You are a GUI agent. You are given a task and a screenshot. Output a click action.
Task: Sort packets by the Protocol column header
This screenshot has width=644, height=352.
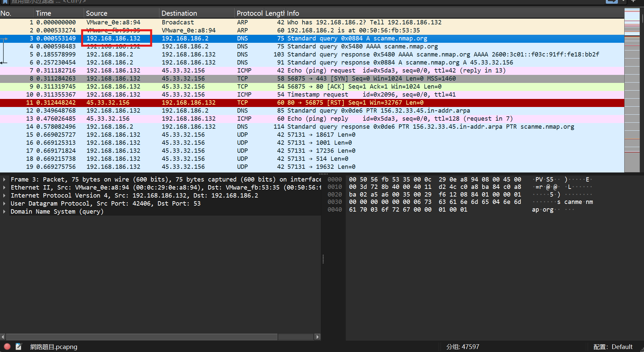pyautogui.click(x=249, y=13)
